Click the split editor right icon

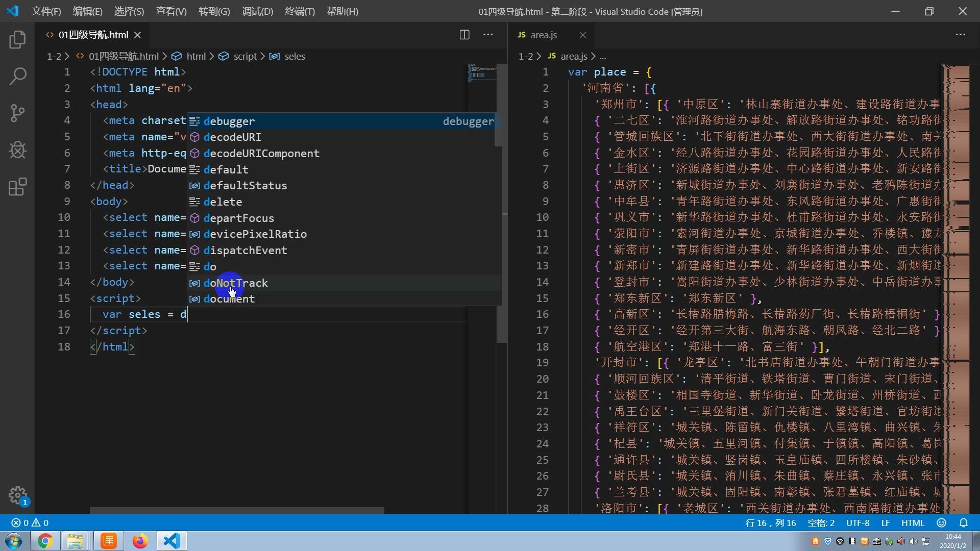tap(464, 35)
